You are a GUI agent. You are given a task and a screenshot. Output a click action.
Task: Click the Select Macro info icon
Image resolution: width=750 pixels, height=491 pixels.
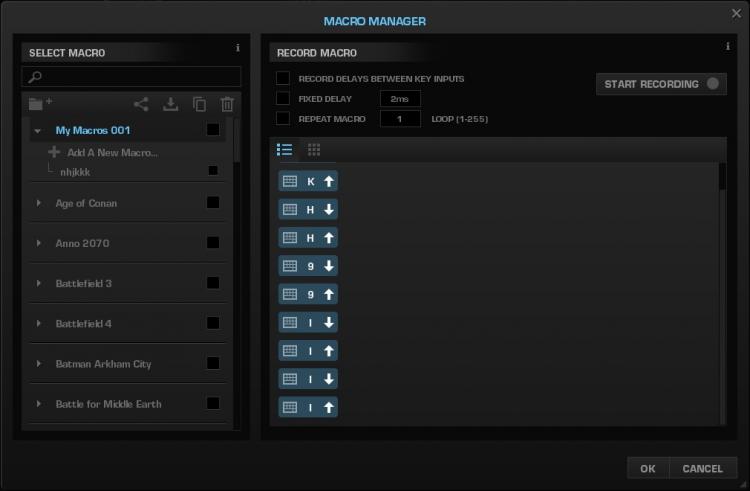238,48
